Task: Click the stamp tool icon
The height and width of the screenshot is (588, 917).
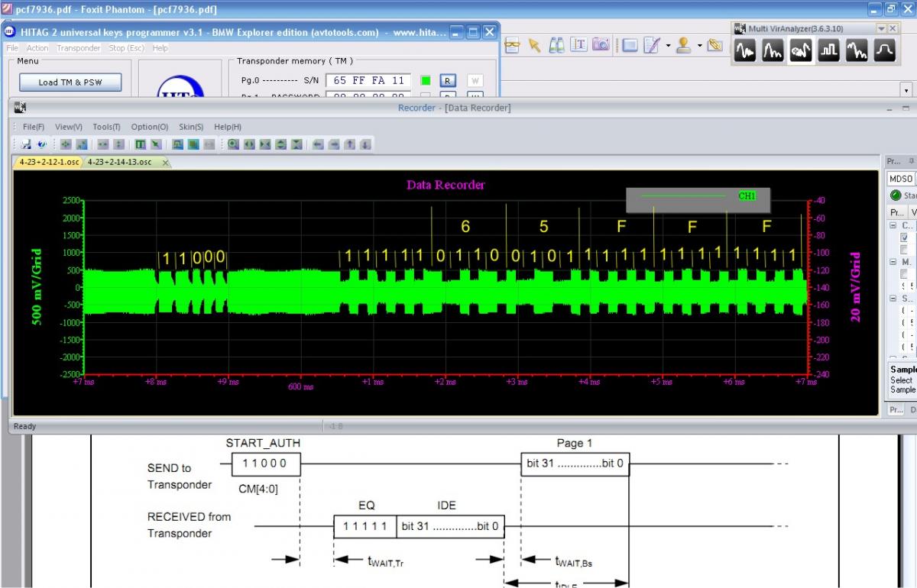Action: (683, 45)
